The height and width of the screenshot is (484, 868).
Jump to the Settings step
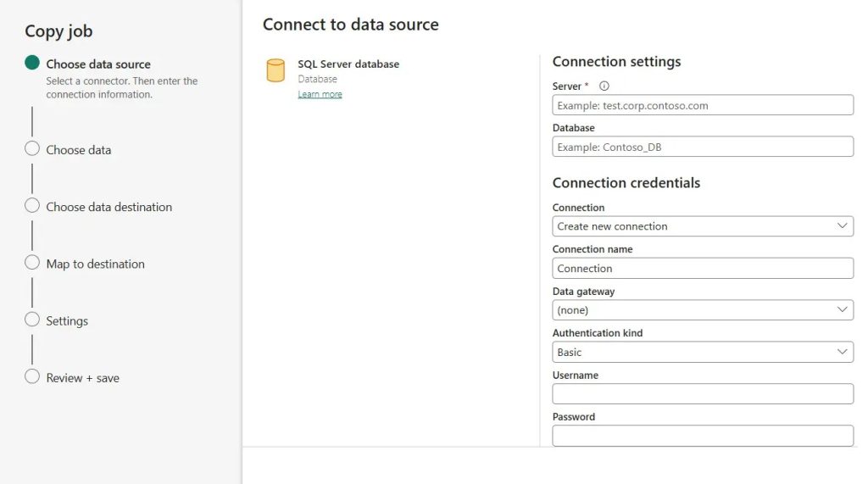point(66,321)
